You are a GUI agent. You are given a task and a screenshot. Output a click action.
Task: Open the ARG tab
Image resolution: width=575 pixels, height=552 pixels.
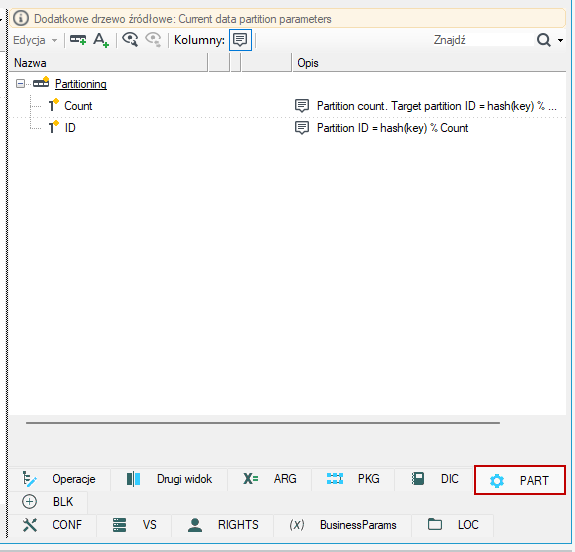click(270, 479)
